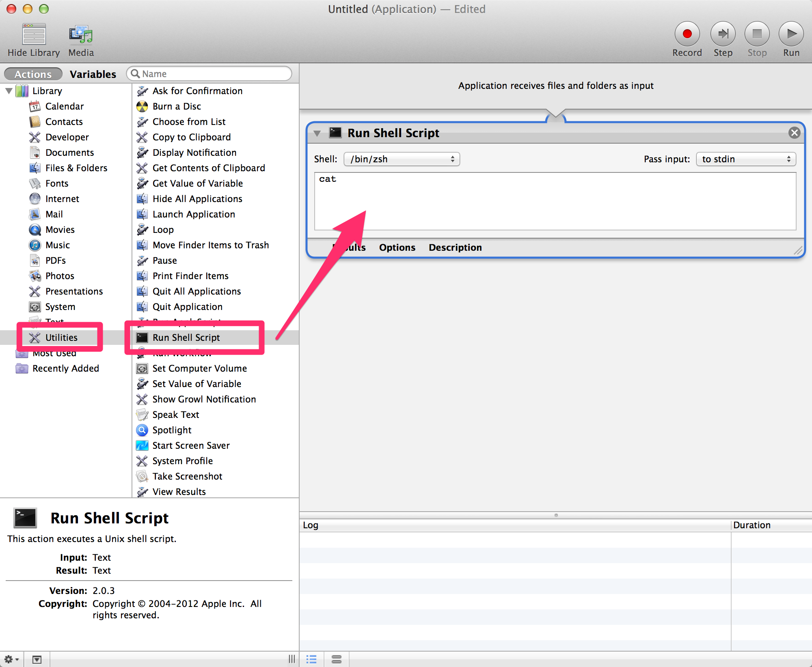Open the Shell /bin/zsh dropdown
This screenshot has width=812, height=667.
tap(402, 159)
